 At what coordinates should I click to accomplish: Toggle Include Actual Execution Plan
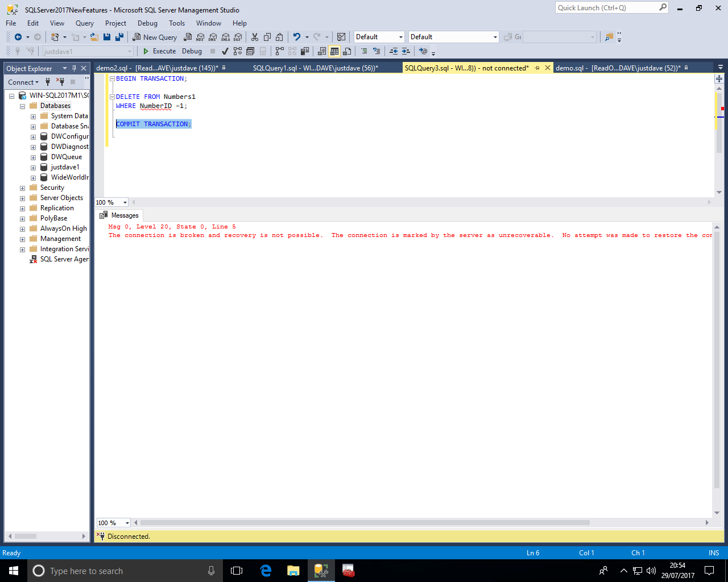(x=279, y=51)
